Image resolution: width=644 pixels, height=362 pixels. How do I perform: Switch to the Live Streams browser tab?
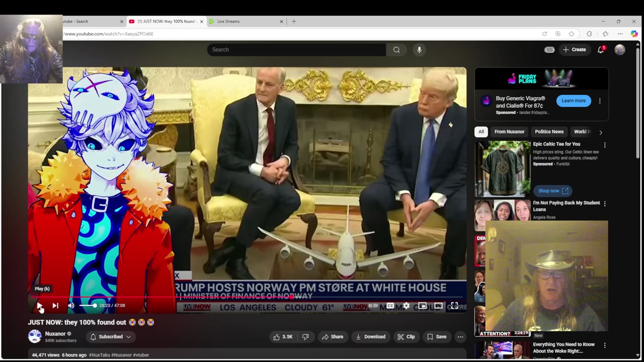pos(243,22)
